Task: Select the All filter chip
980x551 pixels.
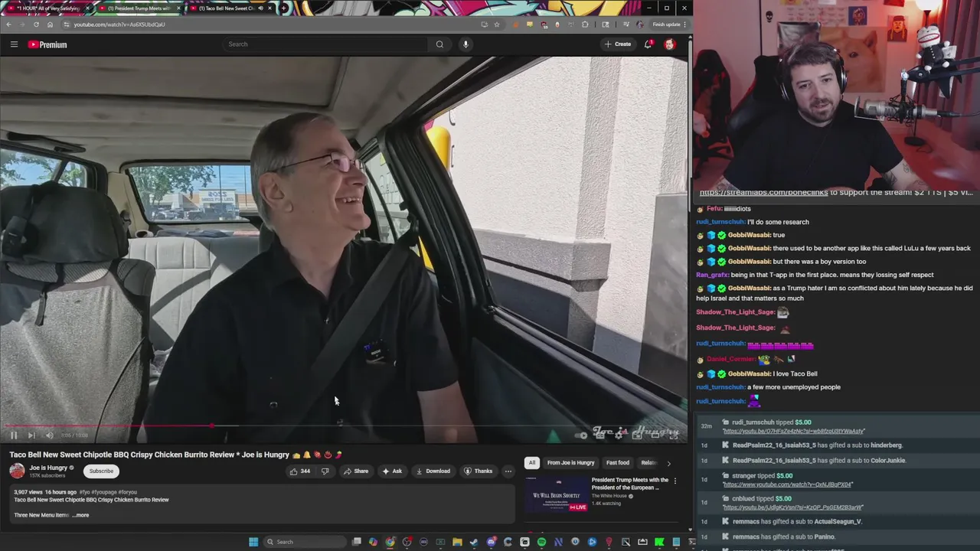Action: tap(532, 462)
